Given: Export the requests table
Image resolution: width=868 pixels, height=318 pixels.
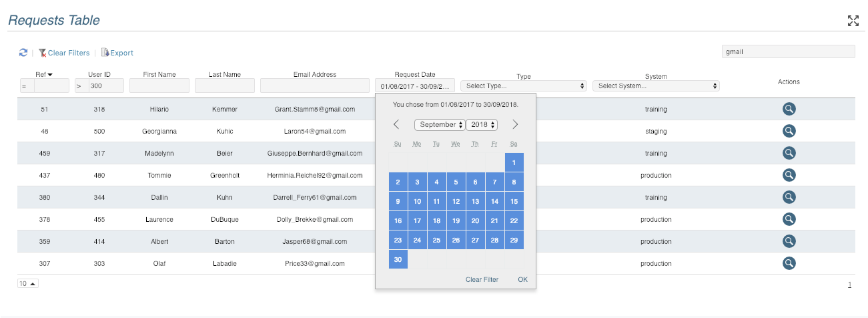Looking at the screenshot, I should click(105, 53).
